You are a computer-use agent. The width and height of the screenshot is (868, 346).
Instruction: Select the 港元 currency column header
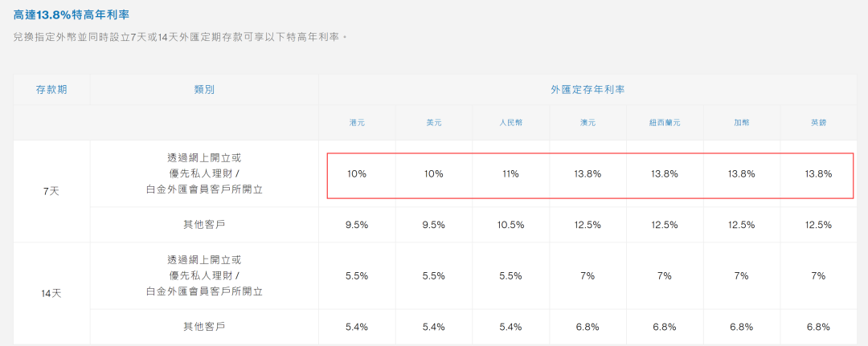point(357,123)
